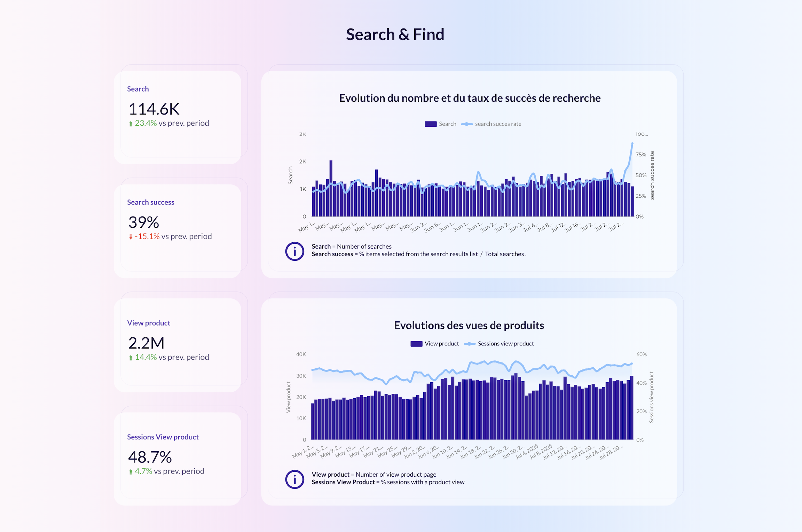Viewport: 802px width, 532px height.
Task: Select the View product 2.2M value
Action: (x=146, y=343)
